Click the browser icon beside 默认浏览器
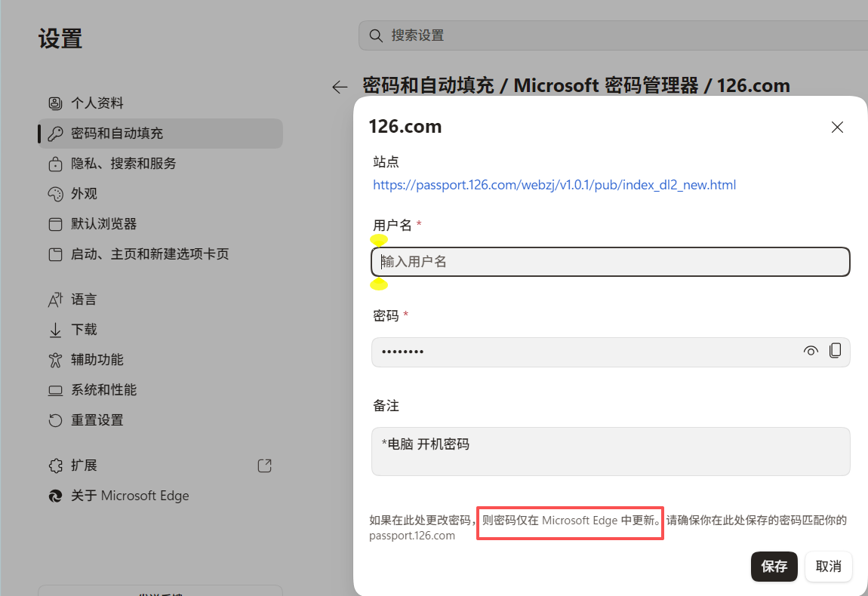868x596 pixels. click(x=55, y=224)
